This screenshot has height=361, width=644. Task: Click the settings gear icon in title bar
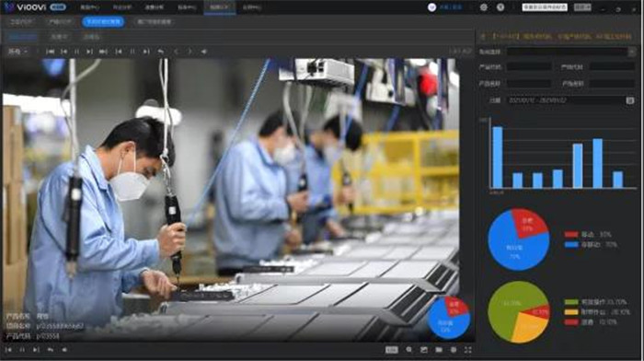[484, 7]
